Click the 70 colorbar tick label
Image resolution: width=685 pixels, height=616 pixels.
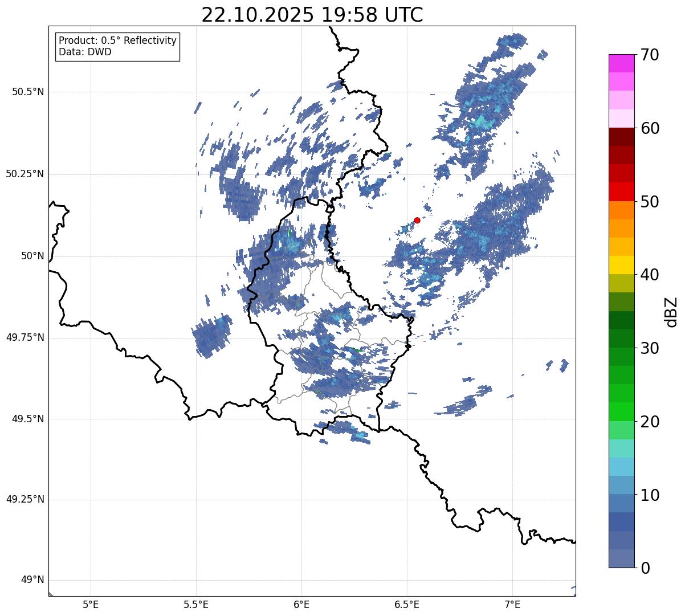coord(650,55)
